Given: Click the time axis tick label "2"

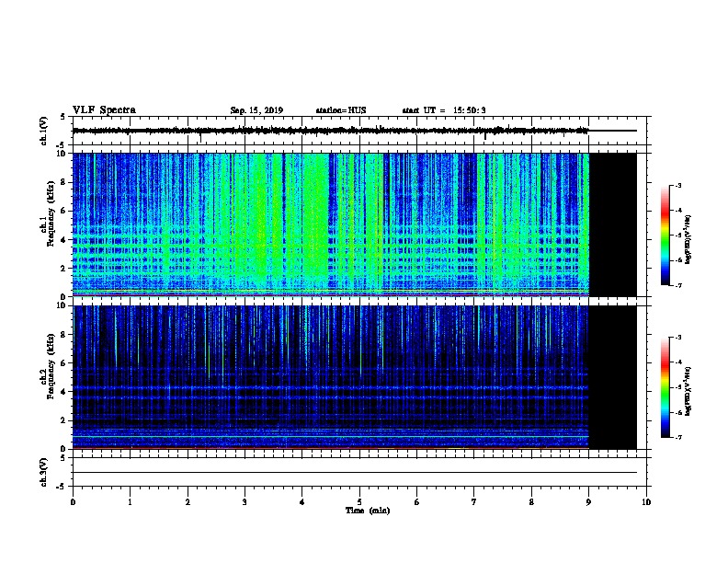Looking at the screenshot, I should click(x=188, y=502).
